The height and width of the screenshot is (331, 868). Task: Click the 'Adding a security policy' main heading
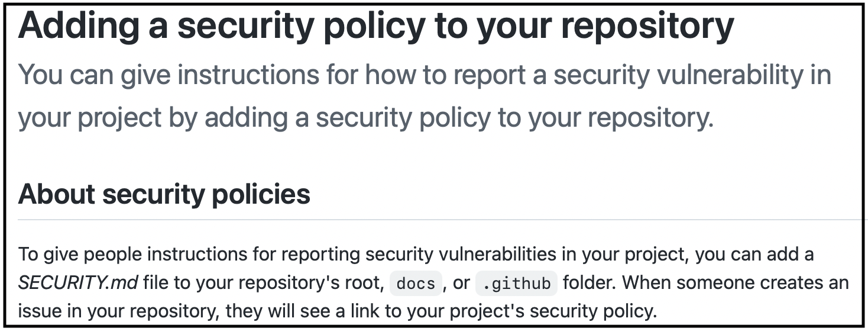coord(376,26)
